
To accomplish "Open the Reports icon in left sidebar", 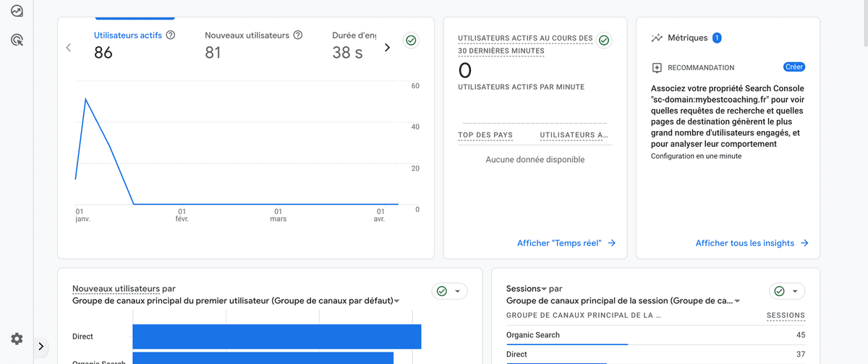I will 17,12.
